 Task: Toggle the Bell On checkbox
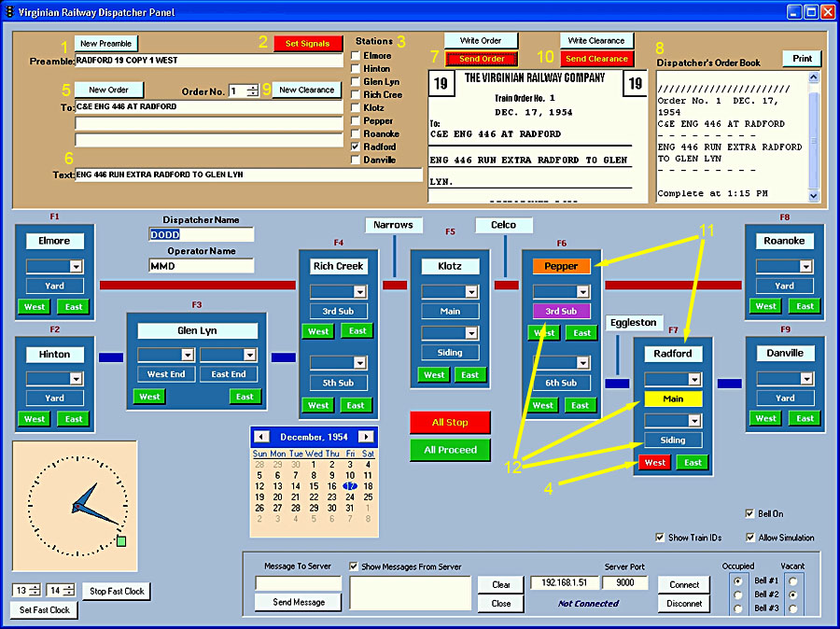point(749,512)
